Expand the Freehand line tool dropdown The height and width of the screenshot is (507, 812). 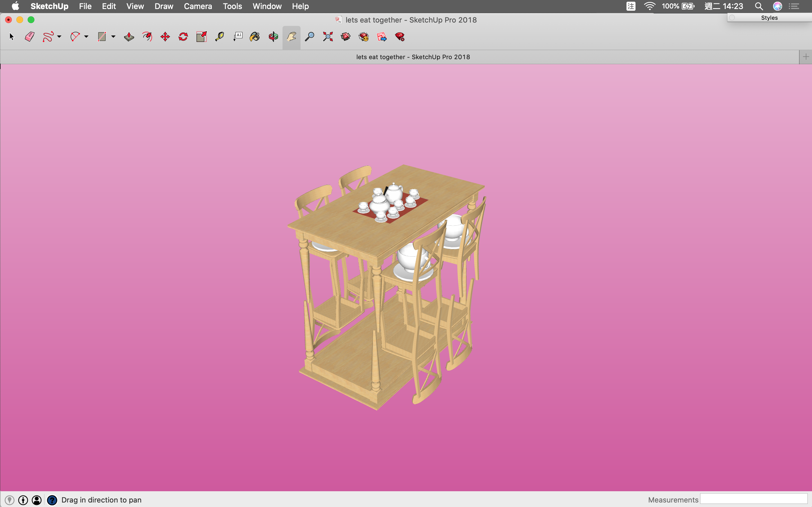pyautogui.click(x=59, y=37)
